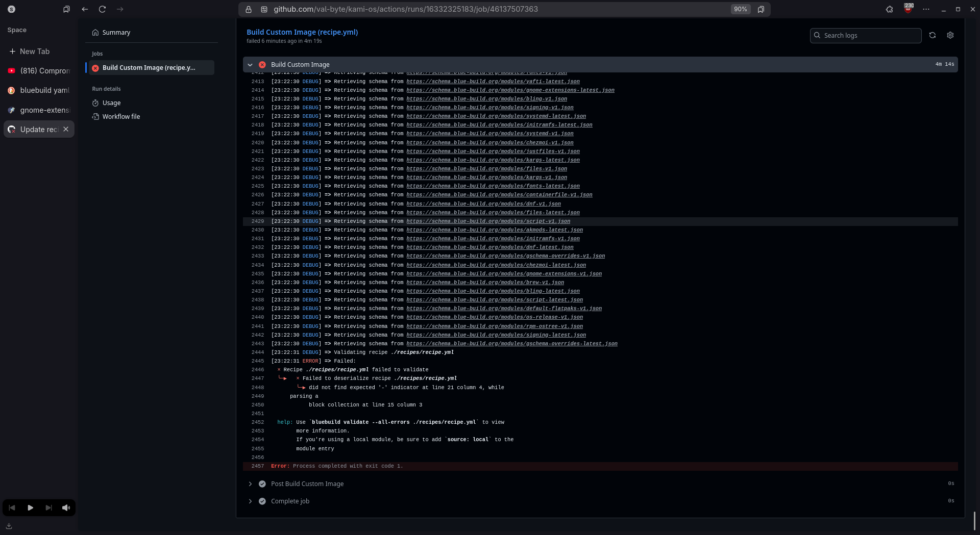This screenshot has height=535, width=980.
Task: Select log line number 2445
Action: (258, 361)
